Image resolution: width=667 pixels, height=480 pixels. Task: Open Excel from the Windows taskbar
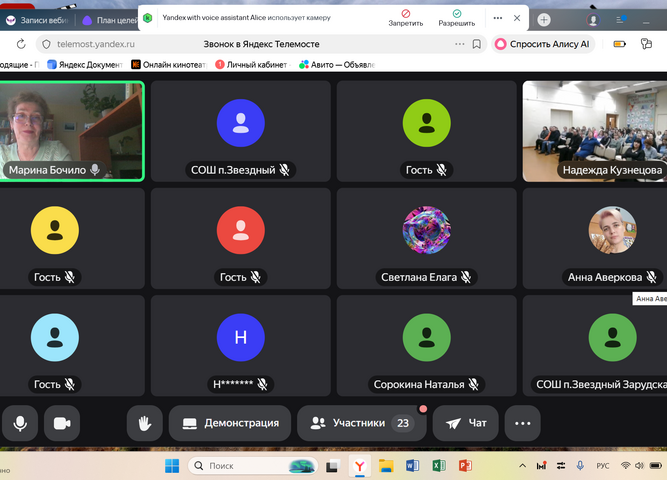pos(439,466)
